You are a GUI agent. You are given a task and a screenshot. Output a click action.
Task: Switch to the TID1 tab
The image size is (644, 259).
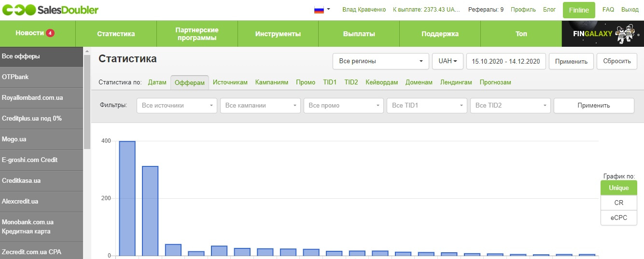[x=330, y=82]
